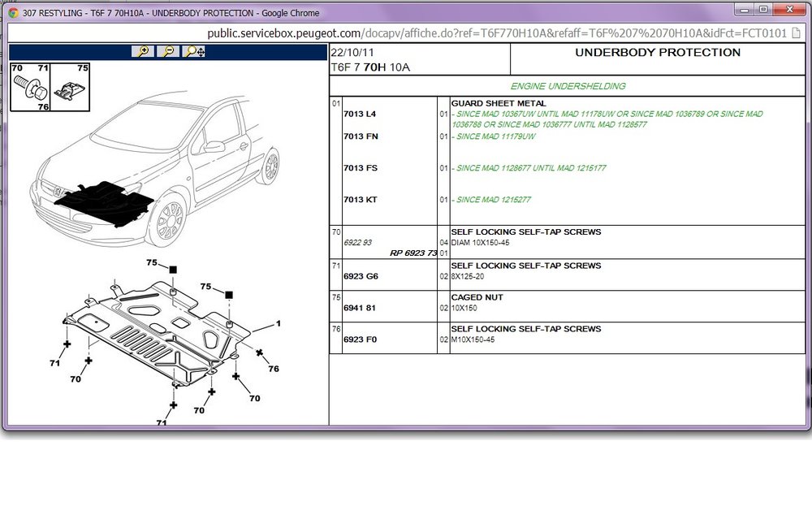Click the zoom out magnifier icon
812x506 pixels.
[168, 51]
